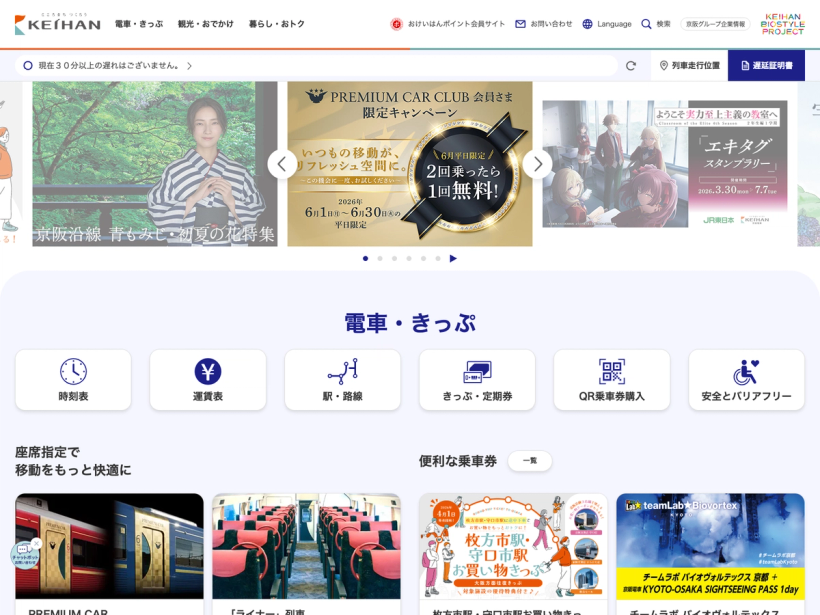The height and width of the screenshot is (615, 820).
Task: Click 一覧 button beside 便利な乗車券
Action: coord(530,461)
